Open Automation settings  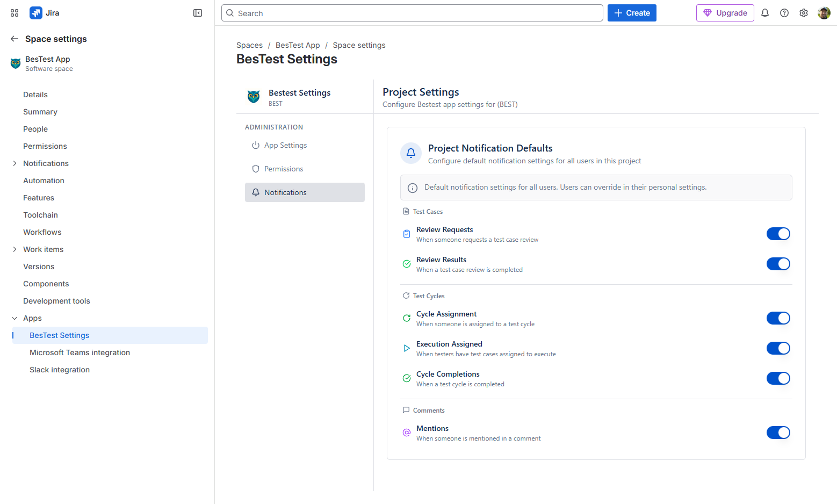(44, 181)
